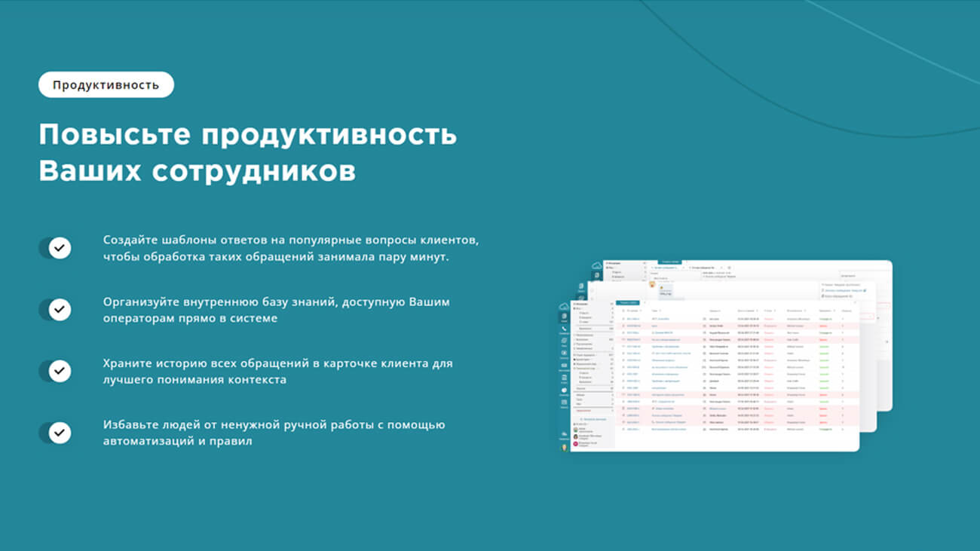Click the user avatar at bottom of app sidebar
980x551 pixels.
pyautogui.click(x=564, y=447)
